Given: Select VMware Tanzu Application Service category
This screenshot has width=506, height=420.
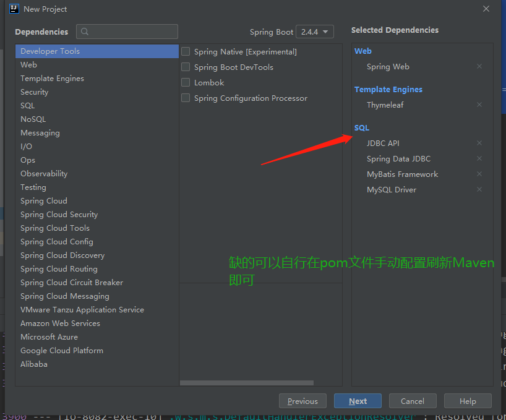Looking at the screenshot, I should (x=97, y=310).
